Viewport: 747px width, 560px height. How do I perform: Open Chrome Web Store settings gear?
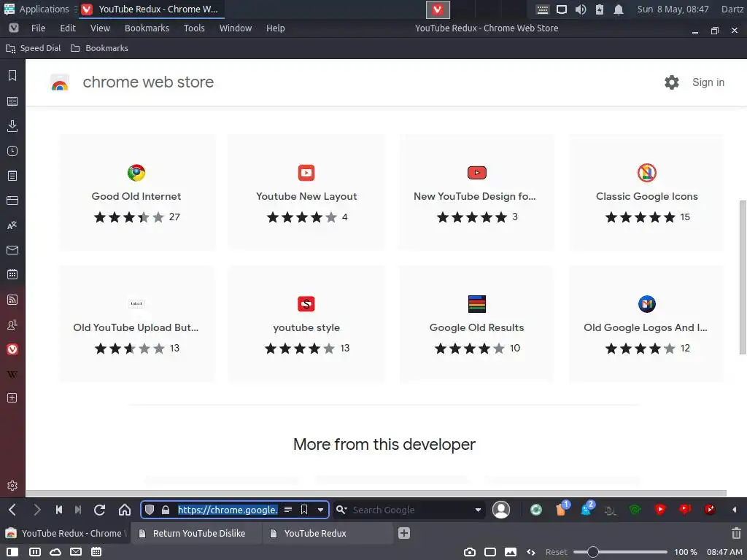click(x=672, y=82)
